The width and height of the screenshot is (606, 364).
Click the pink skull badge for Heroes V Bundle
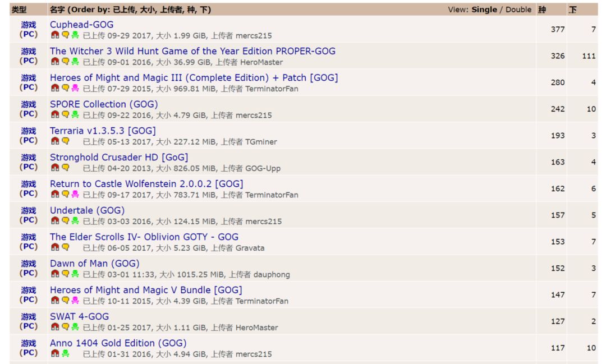tap(75, 300)
